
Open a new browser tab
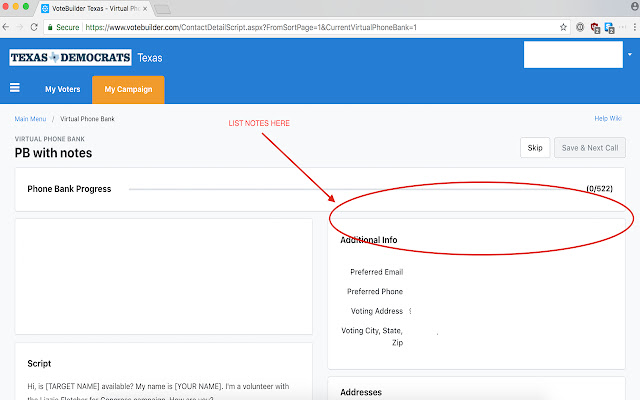[162, 9]
